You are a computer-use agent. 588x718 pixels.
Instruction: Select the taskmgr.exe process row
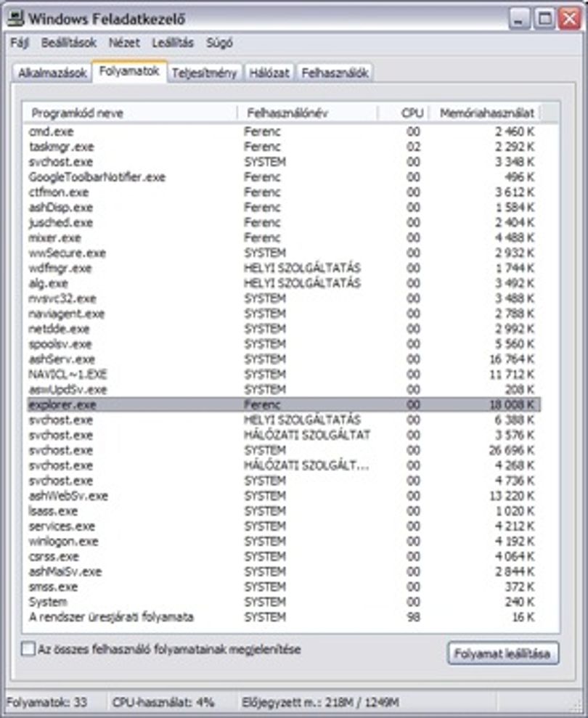coord(282,147)
